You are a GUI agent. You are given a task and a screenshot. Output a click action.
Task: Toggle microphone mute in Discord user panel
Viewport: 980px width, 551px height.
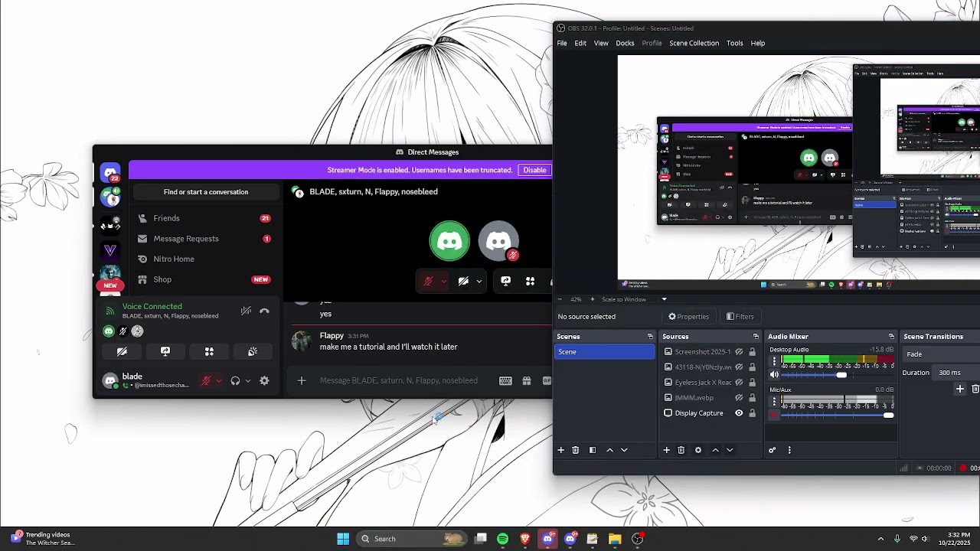pos(205,380)
